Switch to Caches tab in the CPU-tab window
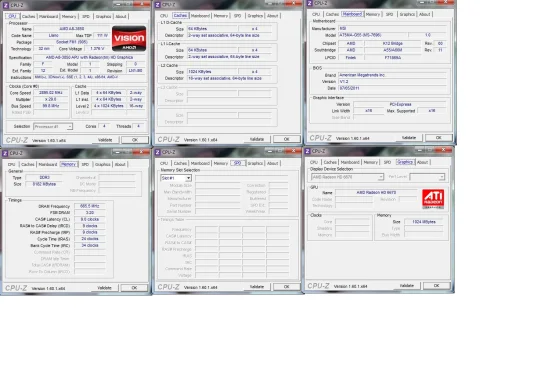Screen dimensions: 559x384 (29, 16)
